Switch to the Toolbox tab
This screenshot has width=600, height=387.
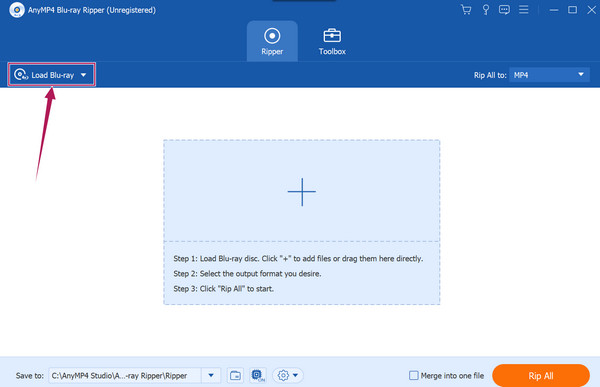click(x=332, y=41)
